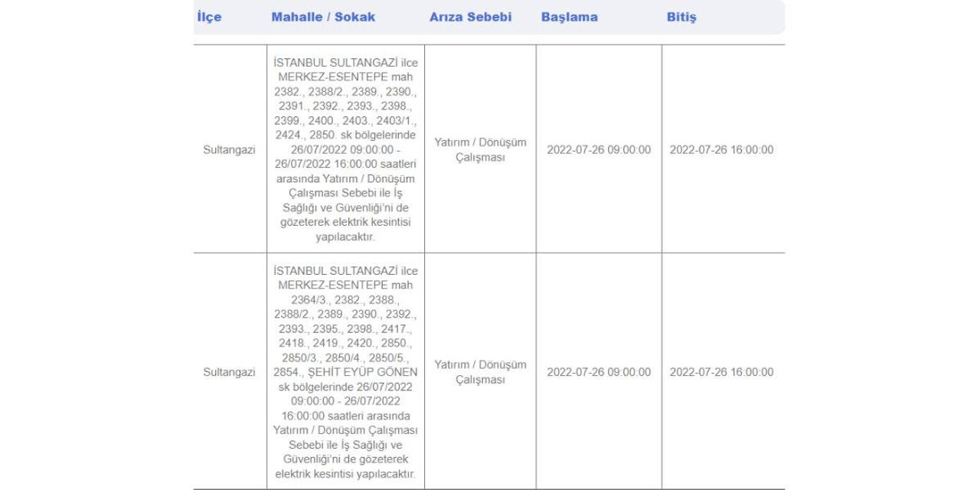Select first row end time 2022-07-26 16:00:00
980x490 pixels.
click(x=721, y=149)
